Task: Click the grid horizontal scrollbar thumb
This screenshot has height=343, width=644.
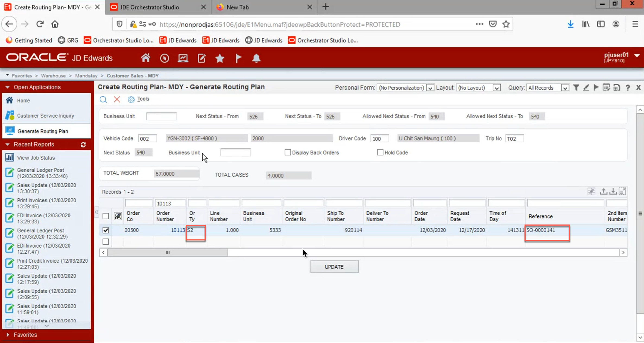Action: [x=168, y=252]
